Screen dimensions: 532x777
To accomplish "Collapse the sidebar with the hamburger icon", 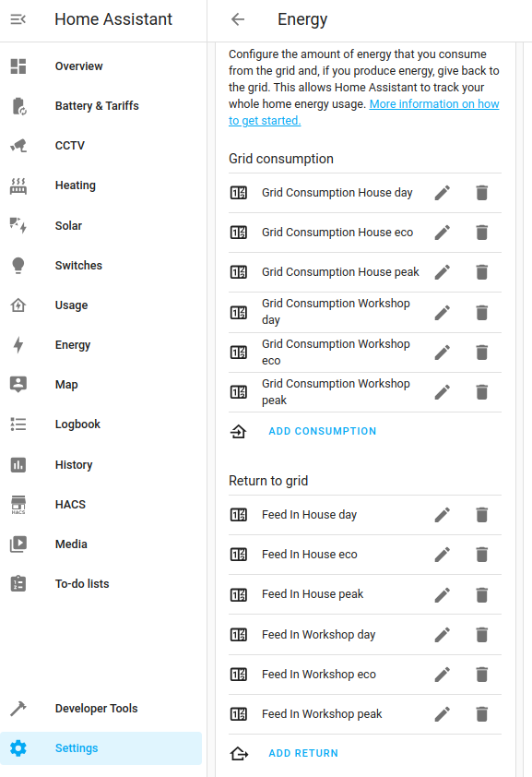I will (18, 19).
